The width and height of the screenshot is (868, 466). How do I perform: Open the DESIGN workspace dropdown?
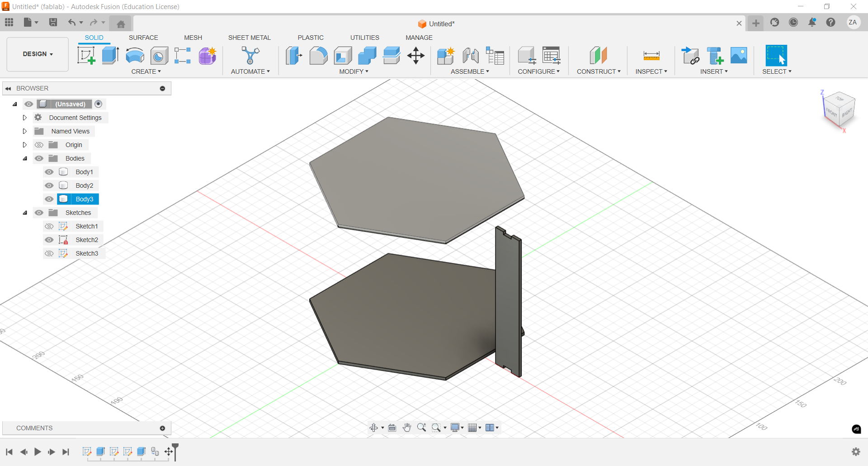click(38, 54)
